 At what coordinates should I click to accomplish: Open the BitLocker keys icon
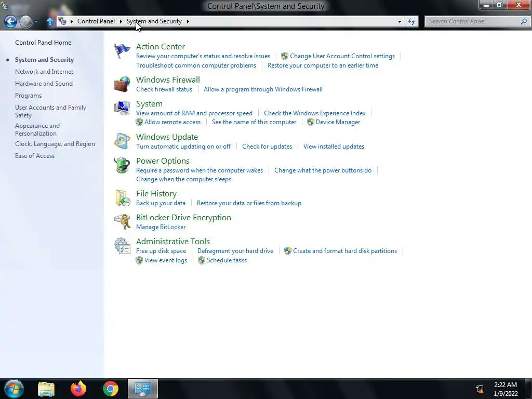tap(122, 222)
